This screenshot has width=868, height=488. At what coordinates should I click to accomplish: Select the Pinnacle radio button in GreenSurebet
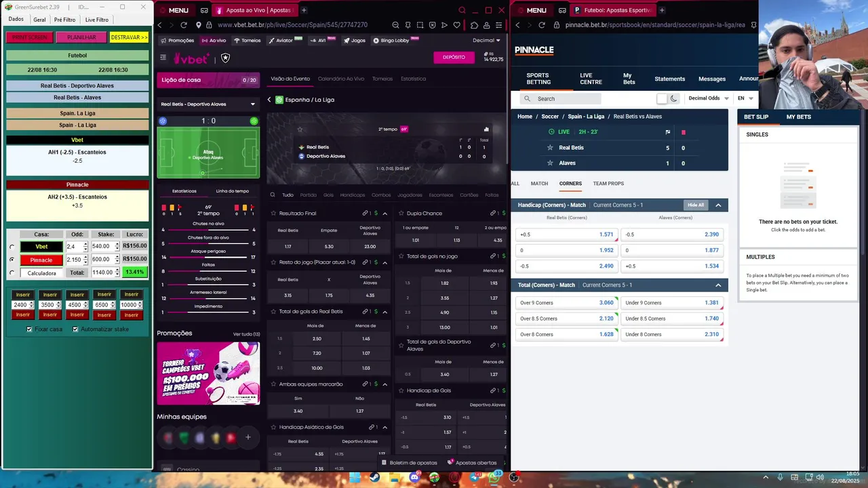(x=12, y=260)
